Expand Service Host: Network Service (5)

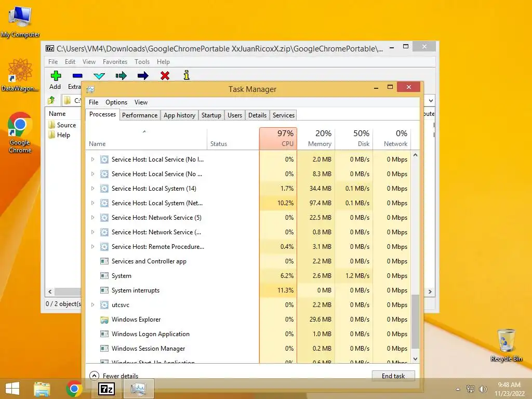[x=92, y=218]
